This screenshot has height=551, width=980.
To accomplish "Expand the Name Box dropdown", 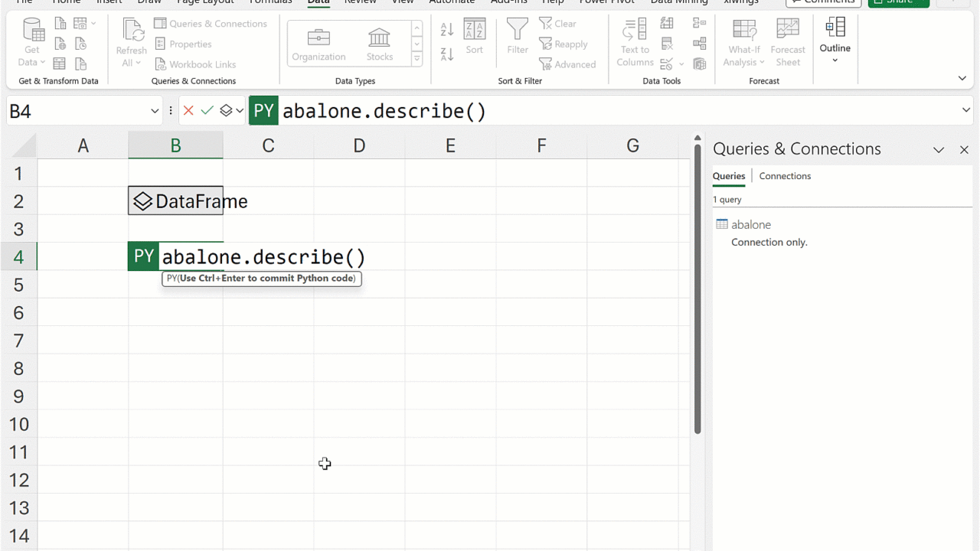I will point(155,112).
